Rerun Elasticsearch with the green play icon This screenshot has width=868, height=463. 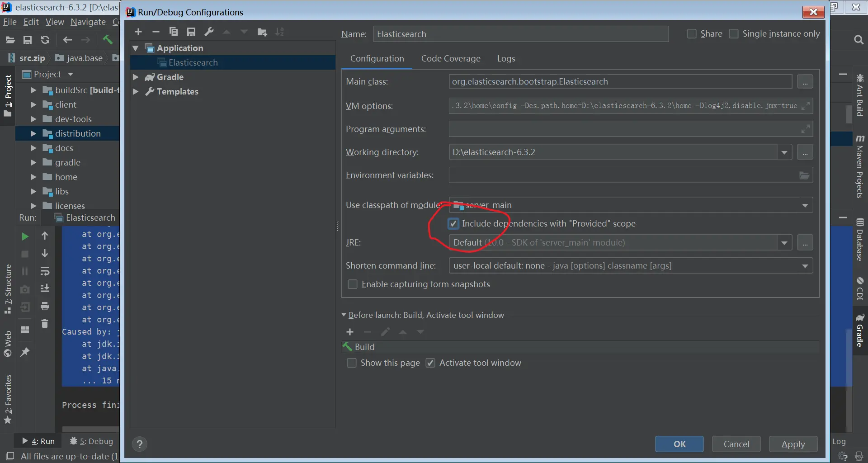(25, 236)
